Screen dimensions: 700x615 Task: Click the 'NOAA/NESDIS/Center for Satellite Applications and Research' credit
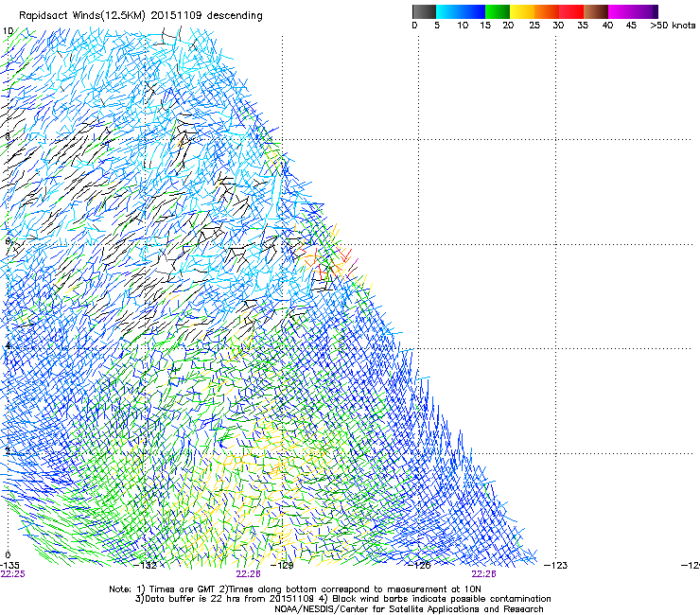[409, 609]
